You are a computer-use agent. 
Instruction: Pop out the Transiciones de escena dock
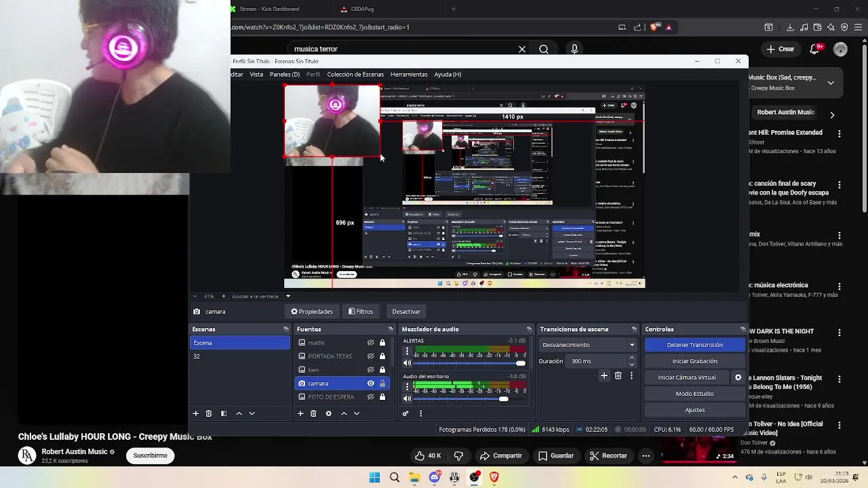(634, 329)
